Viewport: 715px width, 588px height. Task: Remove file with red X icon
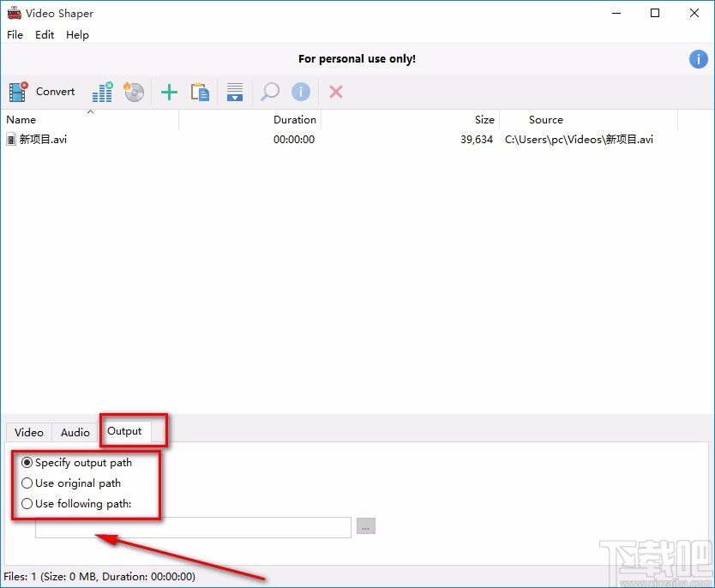click(x=336, y=92)
